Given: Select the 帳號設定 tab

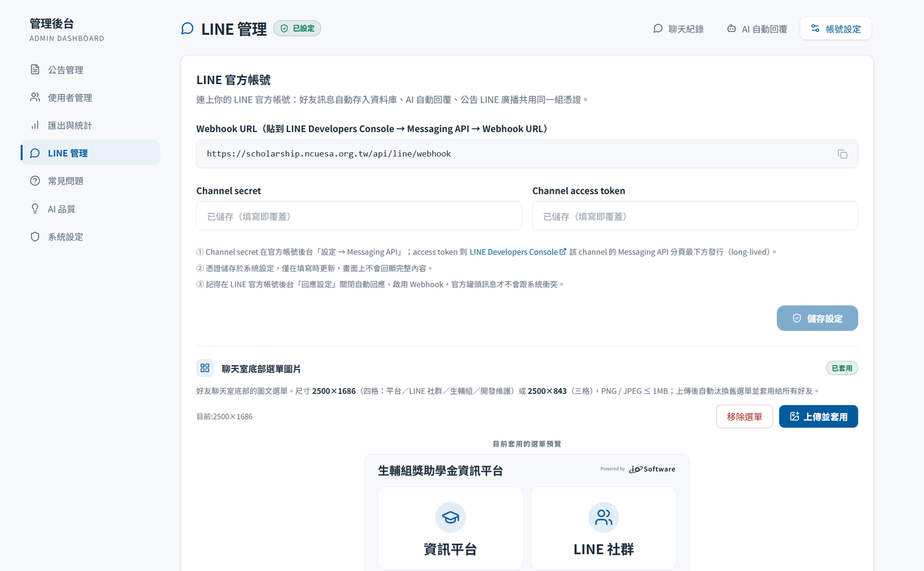Looking at the screenshot, I should pos(835,29).
